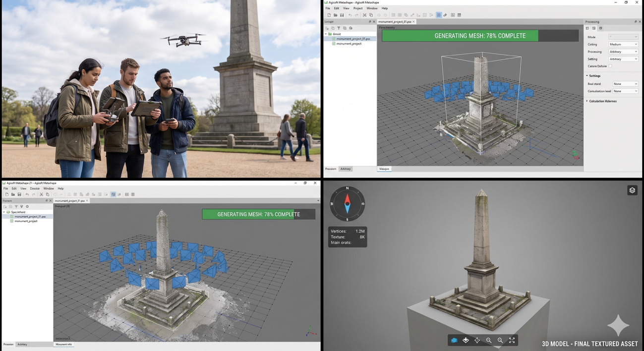Open Mode dropdown in Processing panel
The image size is (644, 351).
623,37
